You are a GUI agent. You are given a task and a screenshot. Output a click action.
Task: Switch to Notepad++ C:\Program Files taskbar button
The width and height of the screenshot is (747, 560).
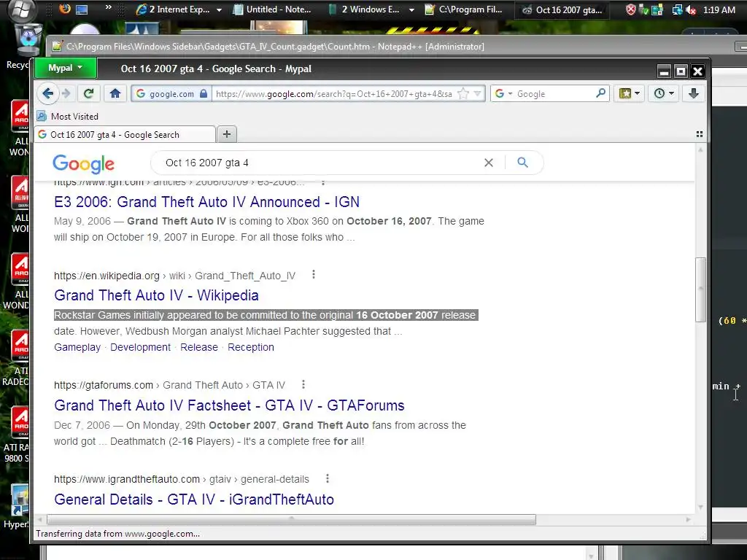(464, 9)
